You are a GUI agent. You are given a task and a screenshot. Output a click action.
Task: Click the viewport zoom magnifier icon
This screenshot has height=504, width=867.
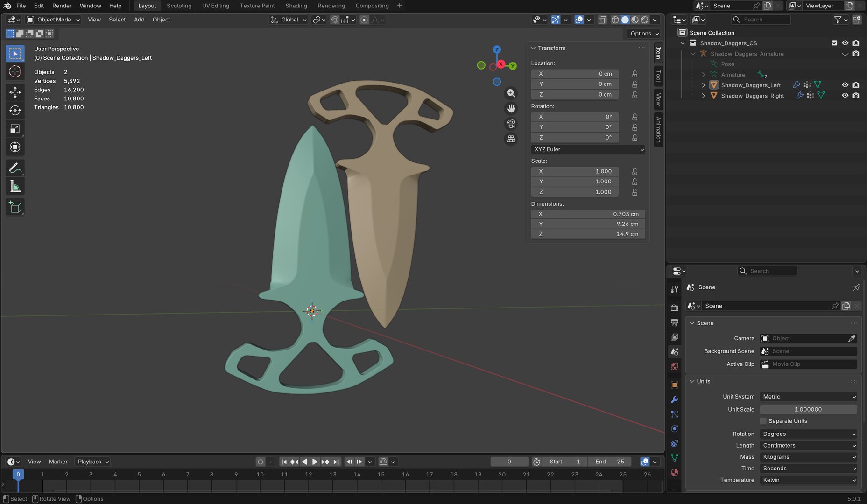click(x=511, y=93)
